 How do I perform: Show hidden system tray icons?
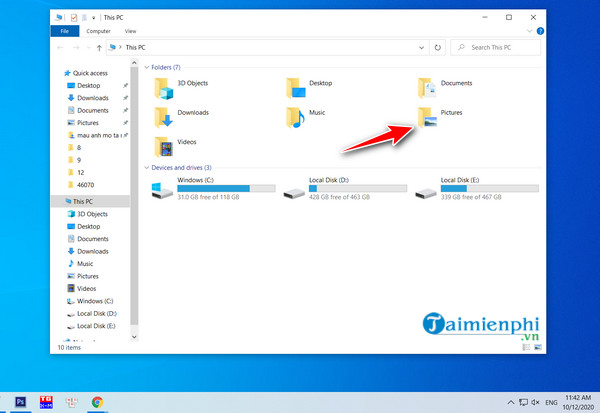pyautogui.click(x=510, y=402)
